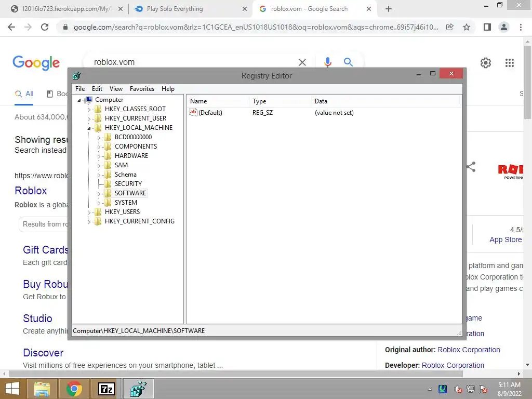Image resolution: width=532 pixels, height=399 pixels.
Task: Click the share icon in Roblox knowledge panel
Action: tap(471, 167)
